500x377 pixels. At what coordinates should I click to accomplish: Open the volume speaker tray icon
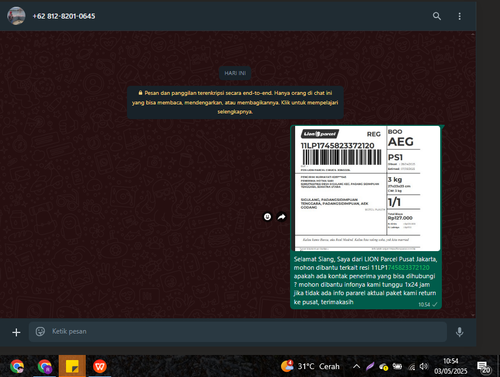[x=424, y=366]
